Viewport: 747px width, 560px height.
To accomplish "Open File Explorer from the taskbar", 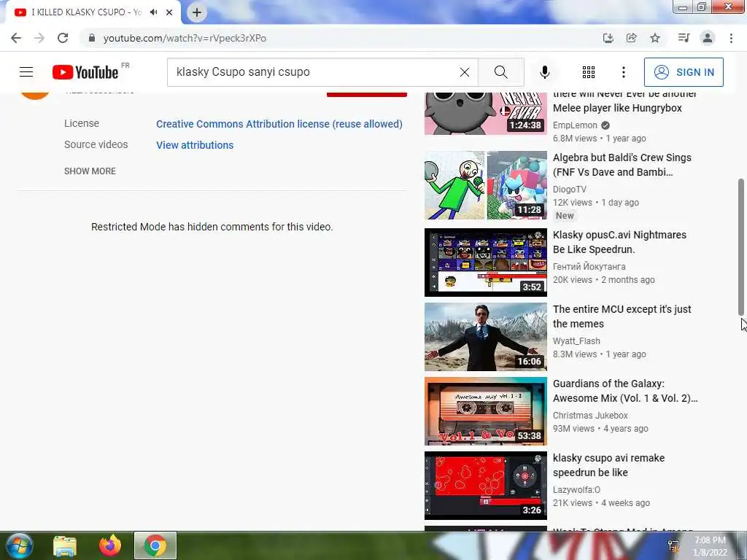I will click(65, 545).
